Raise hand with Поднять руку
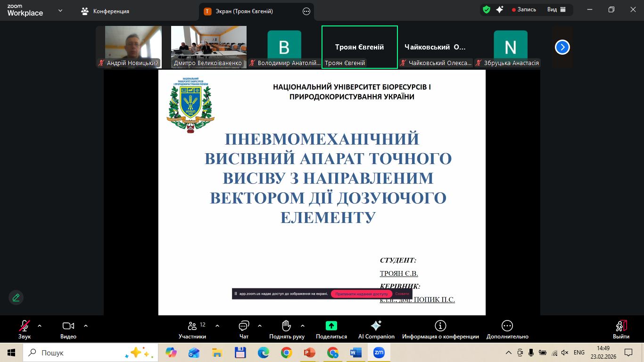The width and height of the screenshot is (644, 362). point(287,329)
